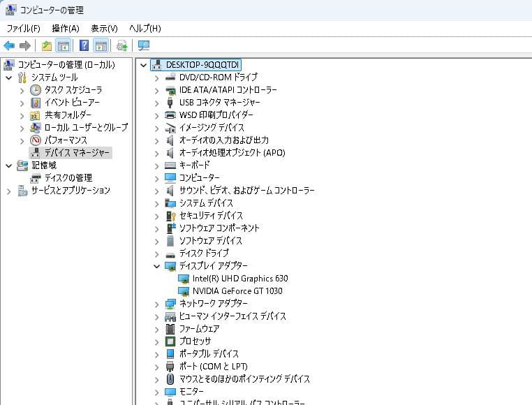
Task: Select the DESKTOP-9QQQTDI computer node
Action: point(202,64)
